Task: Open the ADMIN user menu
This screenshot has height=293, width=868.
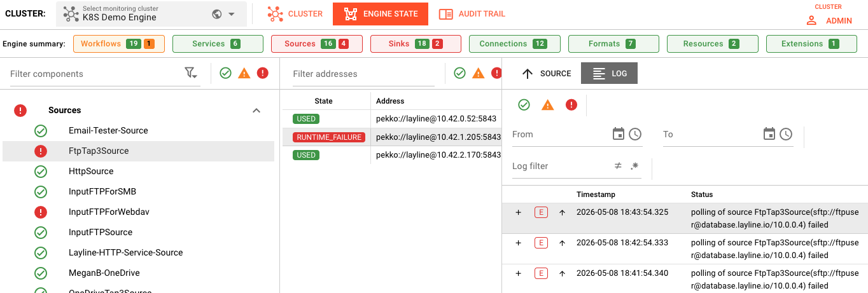Action: pos(829,20)
